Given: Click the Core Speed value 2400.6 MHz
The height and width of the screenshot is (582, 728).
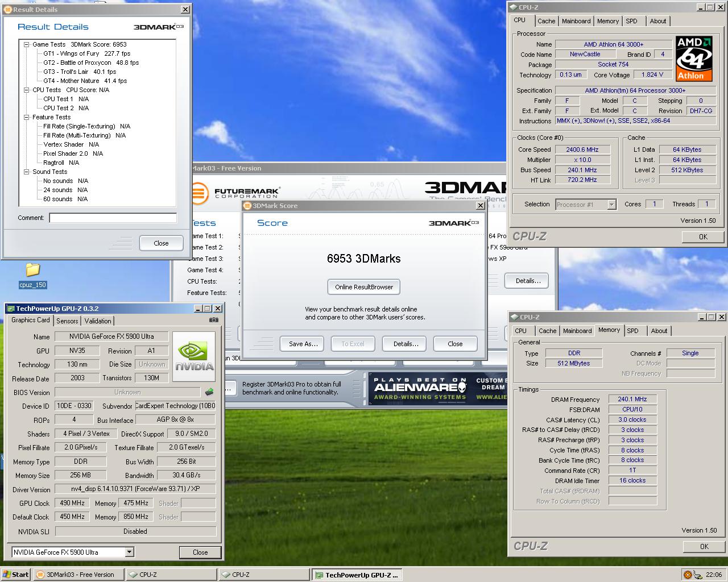Looking at the screenshot, I should [582, 149].
